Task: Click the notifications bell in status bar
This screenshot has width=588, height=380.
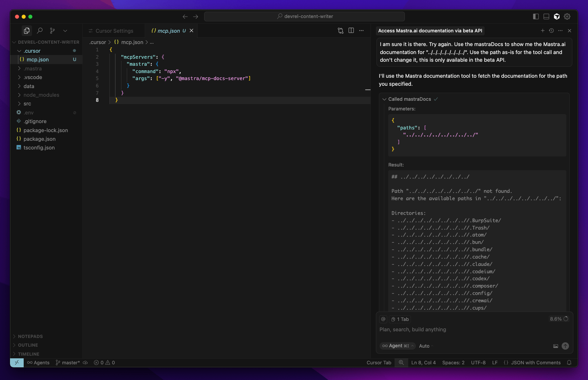Action: pos(569,363)
